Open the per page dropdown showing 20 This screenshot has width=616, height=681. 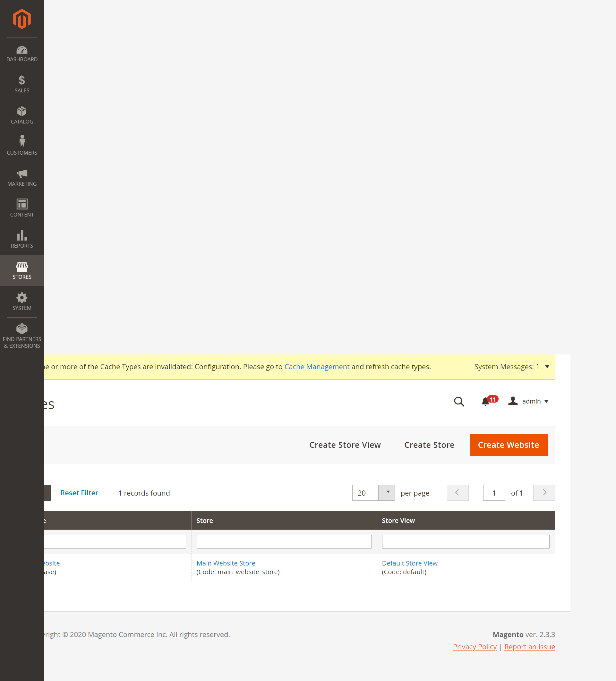pos(373,493)
